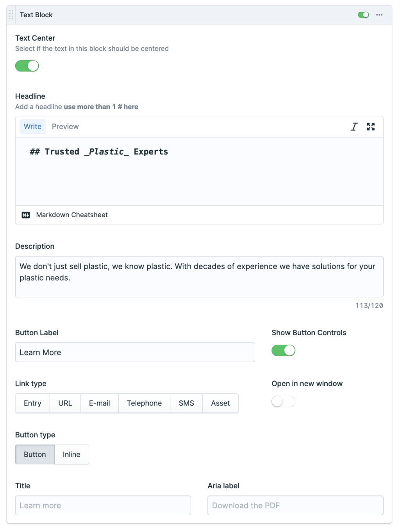Image resolution: width=400 pixels, height=532 pixels.
Task: Click the drag handle on Text Block
Action: tap(11, 14)
